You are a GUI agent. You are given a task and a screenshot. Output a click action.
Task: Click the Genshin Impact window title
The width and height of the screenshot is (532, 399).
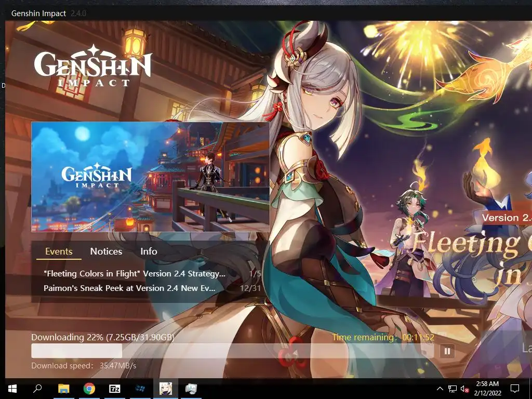tap(38, 14)
